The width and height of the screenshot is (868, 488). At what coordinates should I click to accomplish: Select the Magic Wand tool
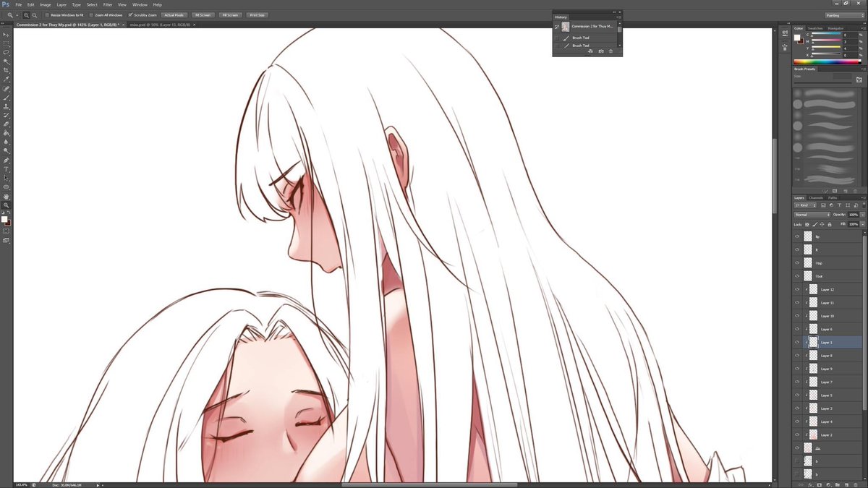pyautogui.click(x=7, y=61)
